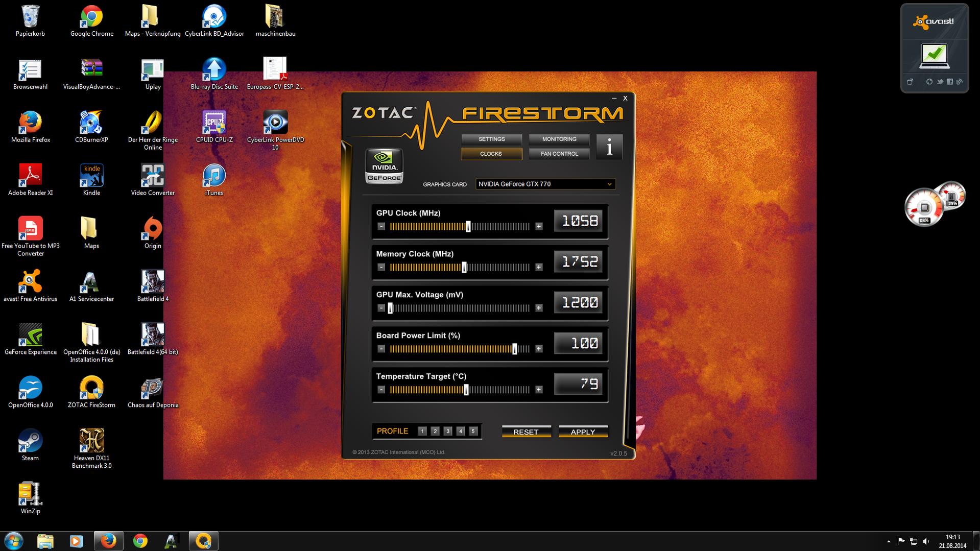Viewport: 980px width, 551px height.
Task: Select the Steam desktop icon
Action: pos(30,446)
